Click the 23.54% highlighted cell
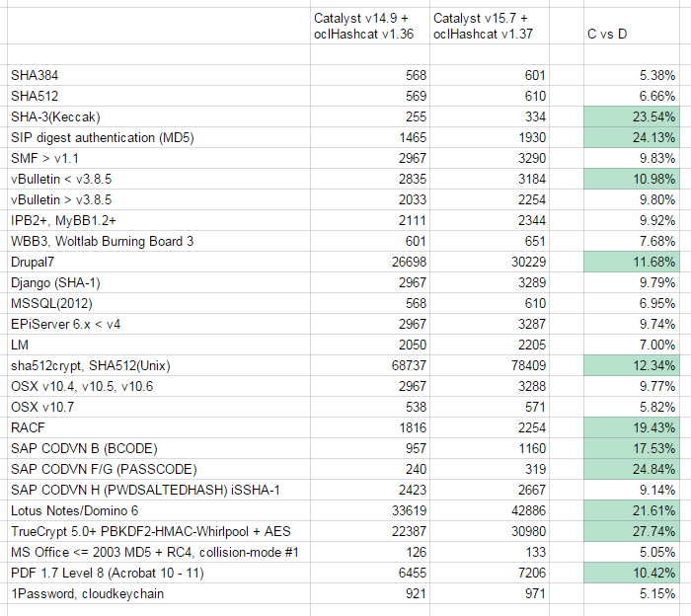691x616 pixels. tap(632, 116)
